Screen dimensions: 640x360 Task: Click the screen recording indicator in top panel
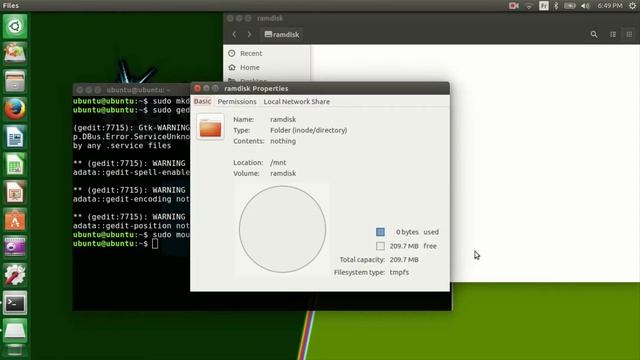[x=513, y=6]
